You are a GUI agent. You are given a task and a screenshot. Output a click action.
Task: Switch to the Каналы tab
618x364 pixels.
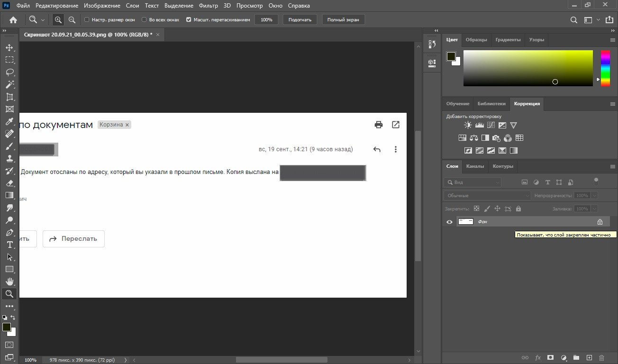pyautogui.click(x=475, y=166)
